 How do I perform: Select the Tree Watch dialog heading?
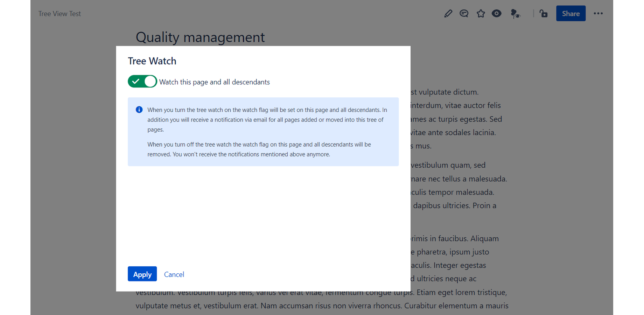152,61
